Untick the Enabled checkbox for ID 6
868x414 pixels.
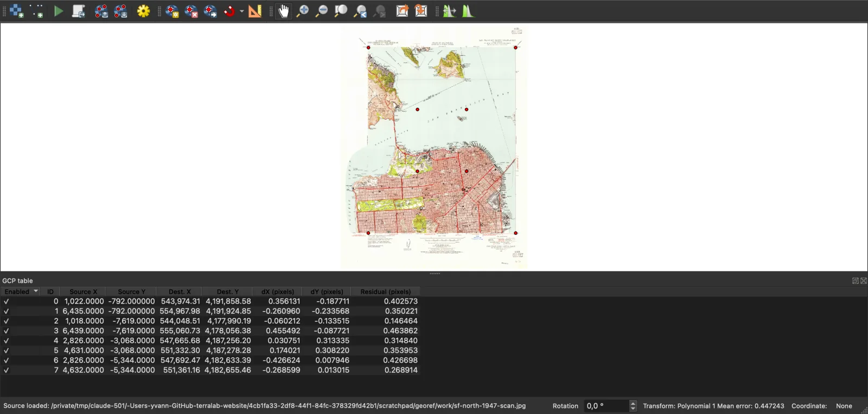pyautogui.click(x=7, y=360)
